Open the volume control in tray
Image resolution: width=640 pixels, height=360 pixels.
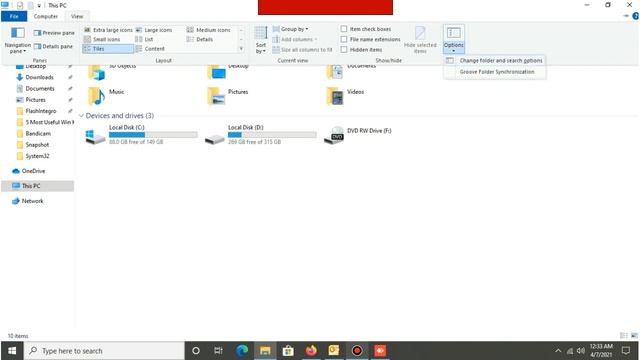tap(581, 351)
